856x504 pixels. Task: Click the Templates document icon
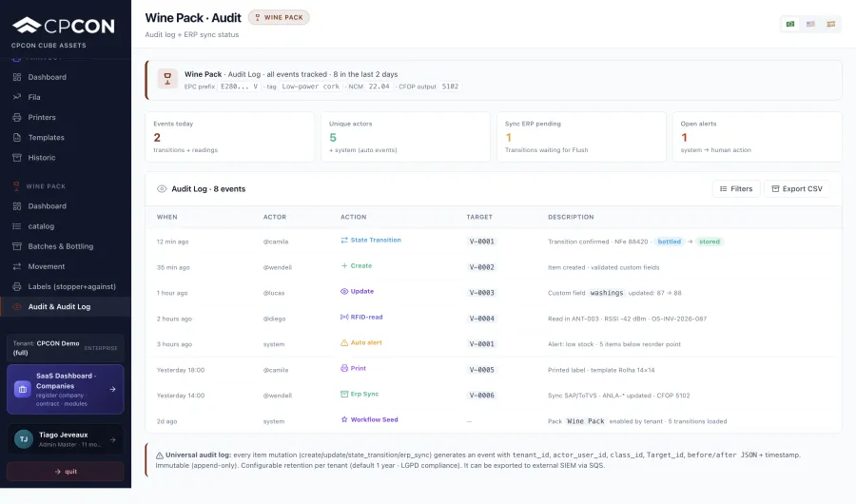(17, 138)
